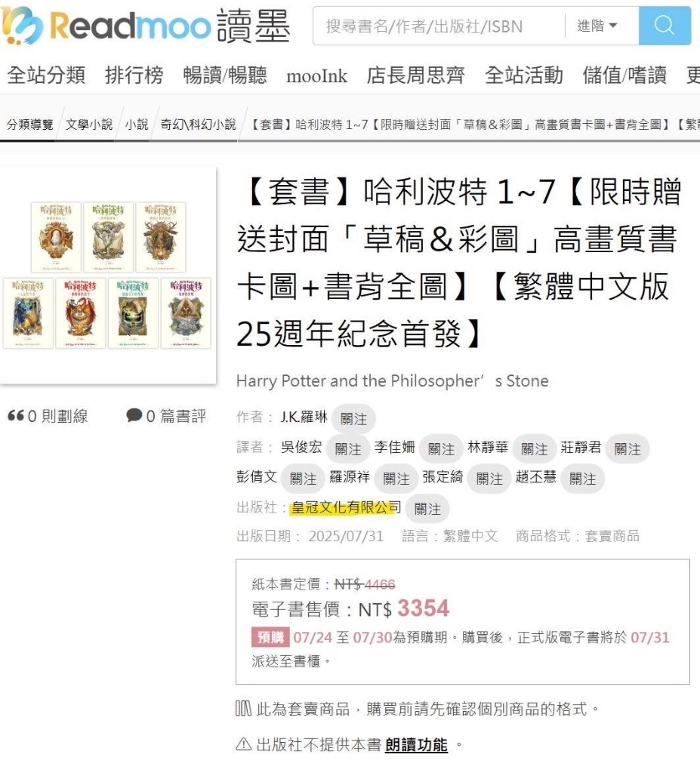Screen dimensions: 700x773
Task: Open the mooInk menu item
Action: coord(316,76)
